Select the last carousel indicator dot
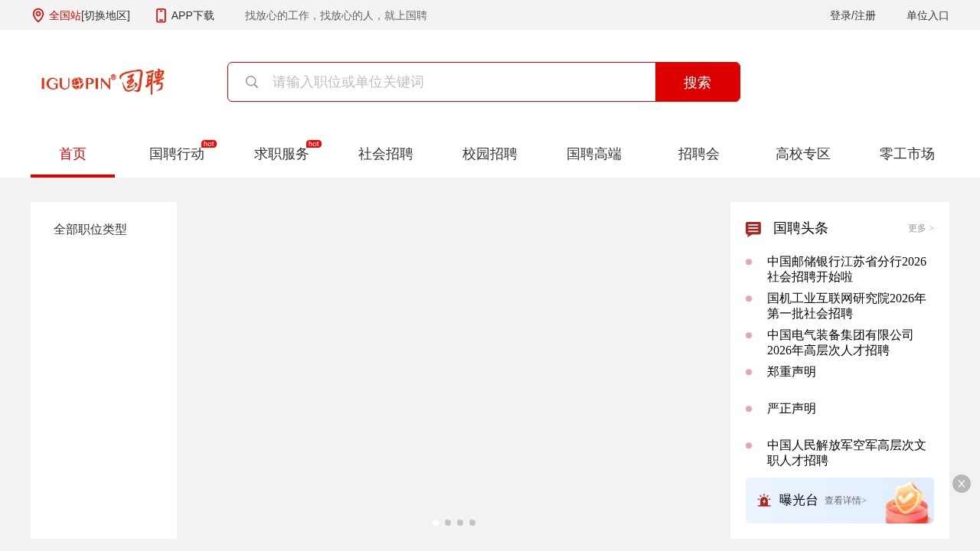This screenshot has width=980, height=551. pyautogui.click(x=472, y=523)
